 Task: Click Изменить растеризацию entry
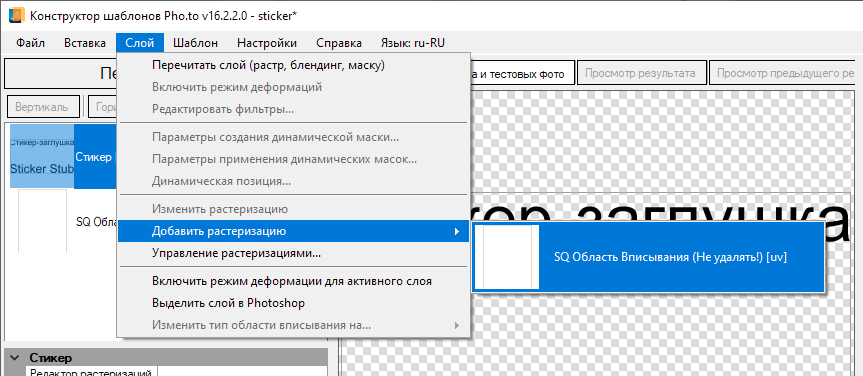click(x=293, y=209)
